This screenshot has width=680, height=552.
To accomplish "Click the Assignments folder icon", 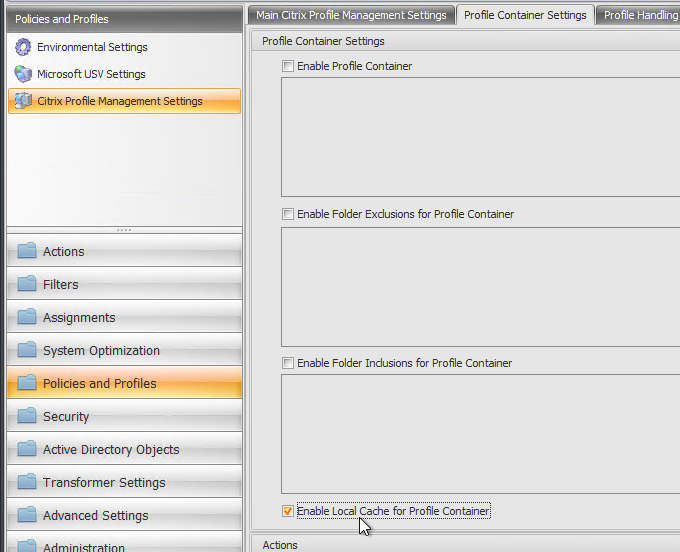I will point(27,317).
